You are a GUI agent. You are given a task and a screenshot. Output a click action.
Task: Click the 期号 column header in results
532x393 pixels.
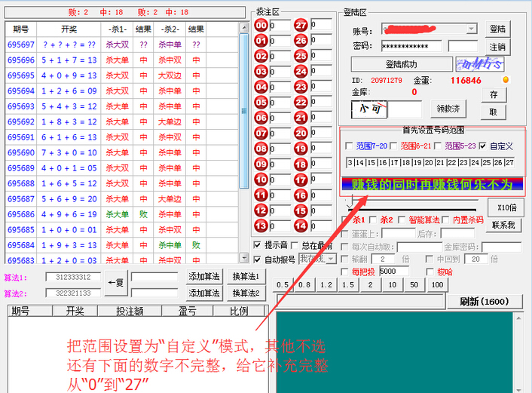(x=21, y=29)
